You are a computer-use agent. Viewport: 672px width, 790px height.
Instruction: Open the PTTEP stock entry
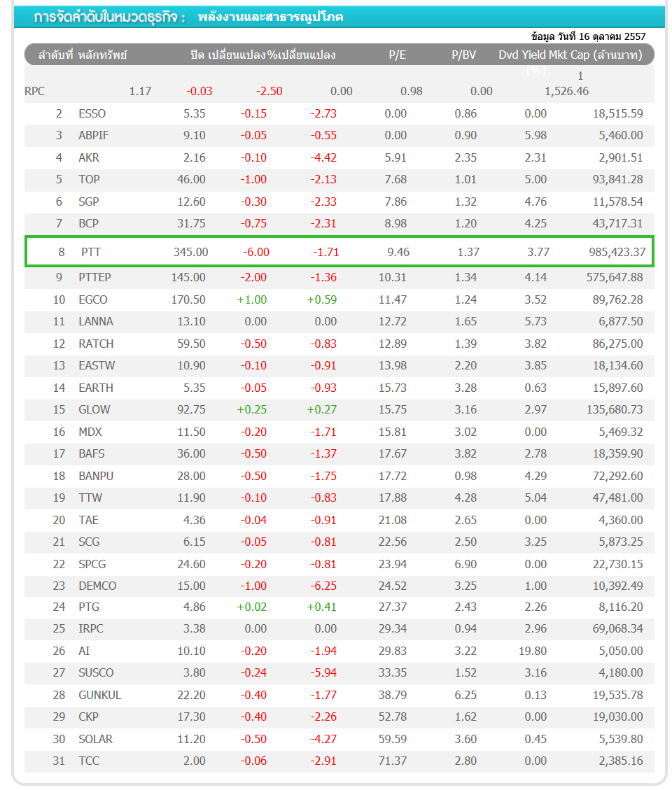tap(95, 277)
